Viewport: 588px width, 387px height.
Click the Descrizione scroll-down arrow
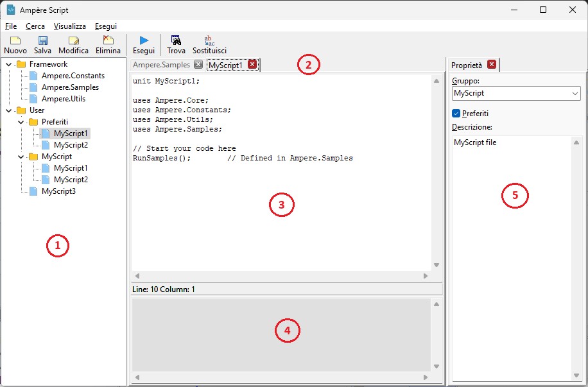point(576,375)
